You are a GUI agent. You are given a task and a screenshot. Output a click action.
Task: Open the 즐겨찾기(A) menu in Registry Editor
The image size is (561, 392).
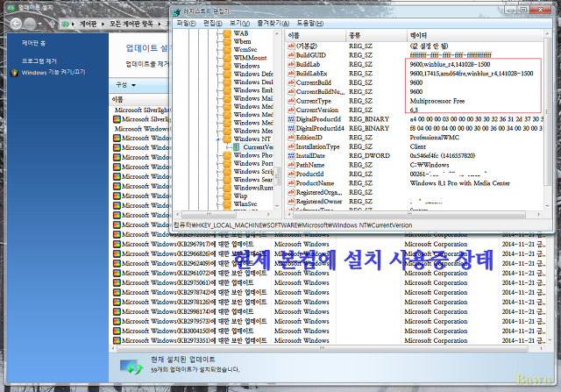coord(273,24)
